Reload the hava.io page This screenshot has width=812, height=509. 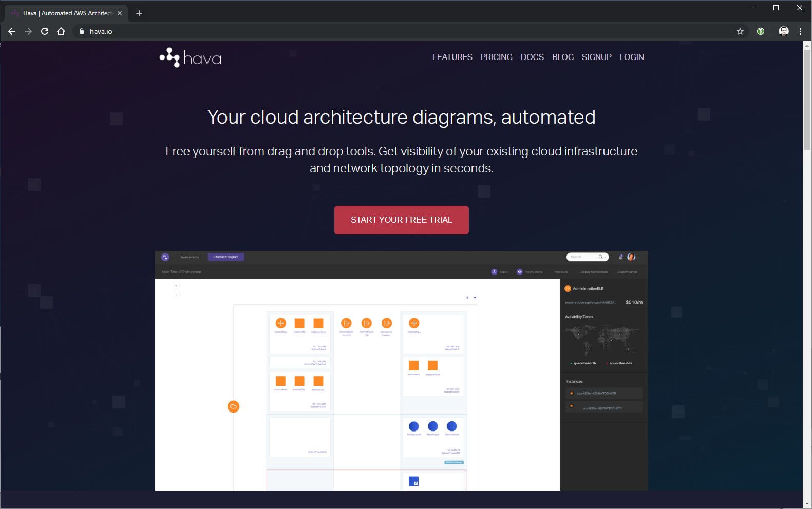[x=45, y=31]
